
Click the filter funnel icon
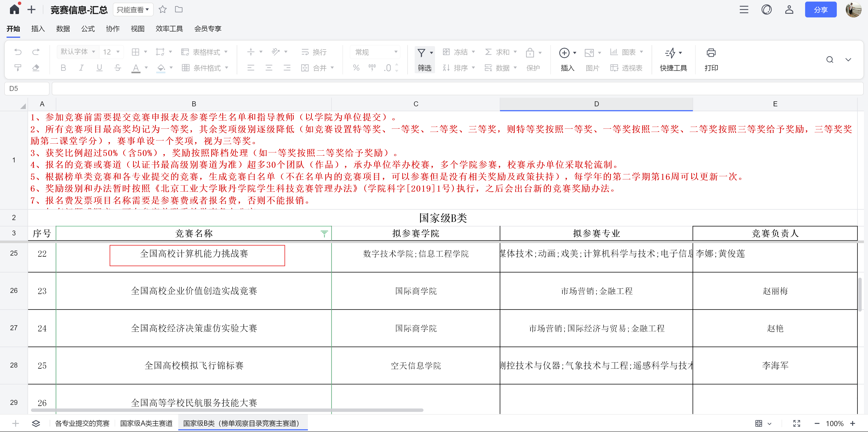pos(421,52)
